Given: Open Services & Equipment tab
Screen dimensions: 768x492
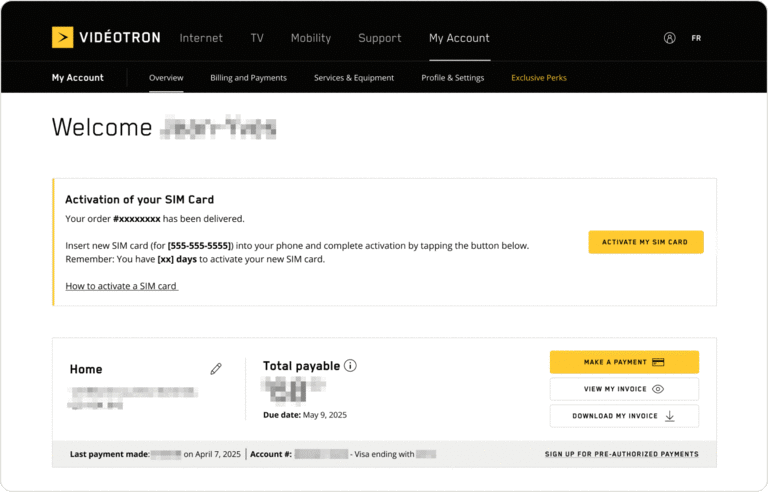Looking at the screenshot, I should pos(354,77).
